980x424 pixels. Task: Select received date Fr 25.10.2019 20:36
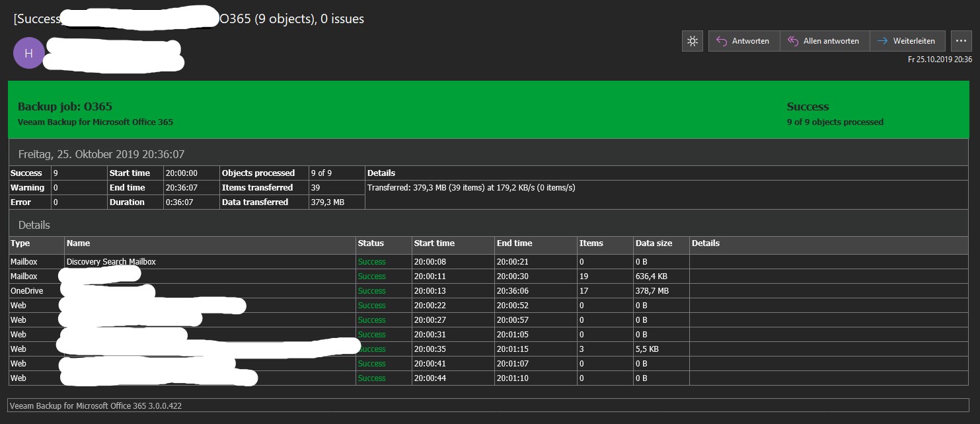point(940,60)
